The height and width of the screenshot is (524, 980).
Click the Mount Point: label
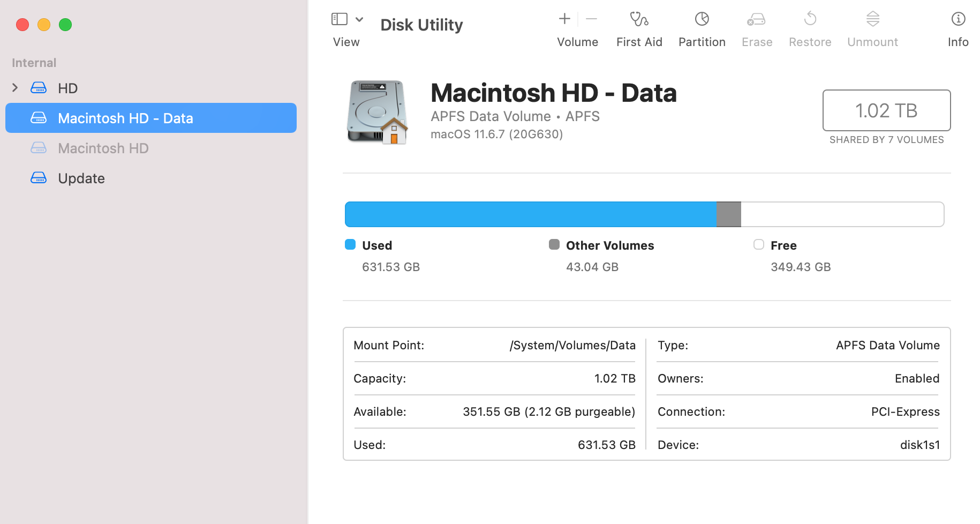point(389,345)
